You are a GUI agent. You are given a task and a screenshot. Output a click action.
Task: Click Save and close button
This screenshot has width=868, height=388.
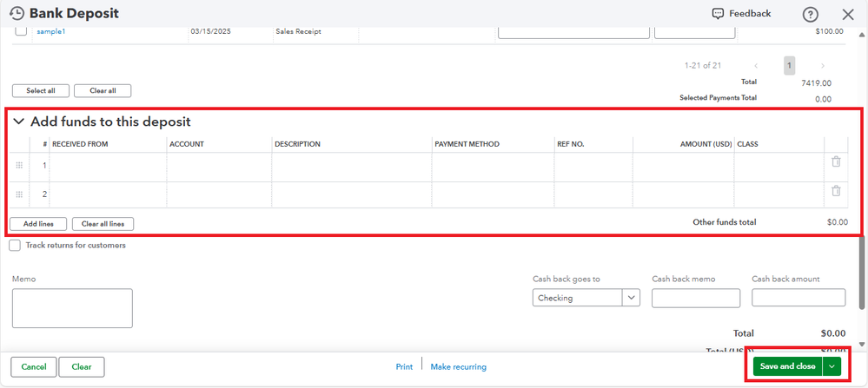pos(788,366)
